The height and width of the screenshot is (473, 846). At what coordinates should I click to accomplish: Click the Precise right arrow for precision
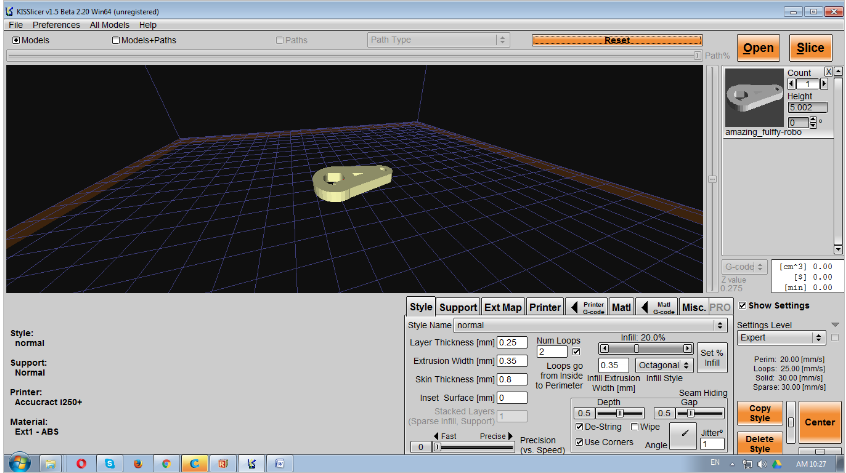(x=510, y=436)
